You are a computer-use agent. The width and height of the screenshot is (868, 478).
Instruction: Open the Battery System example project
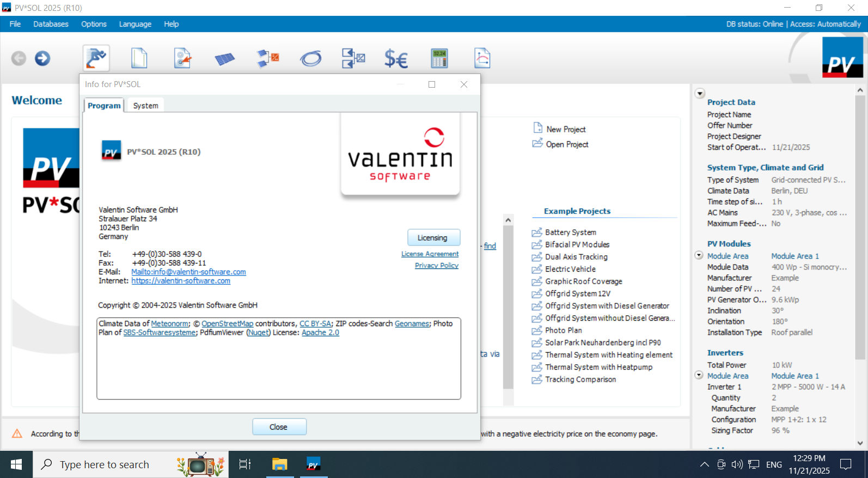point(564,232)
